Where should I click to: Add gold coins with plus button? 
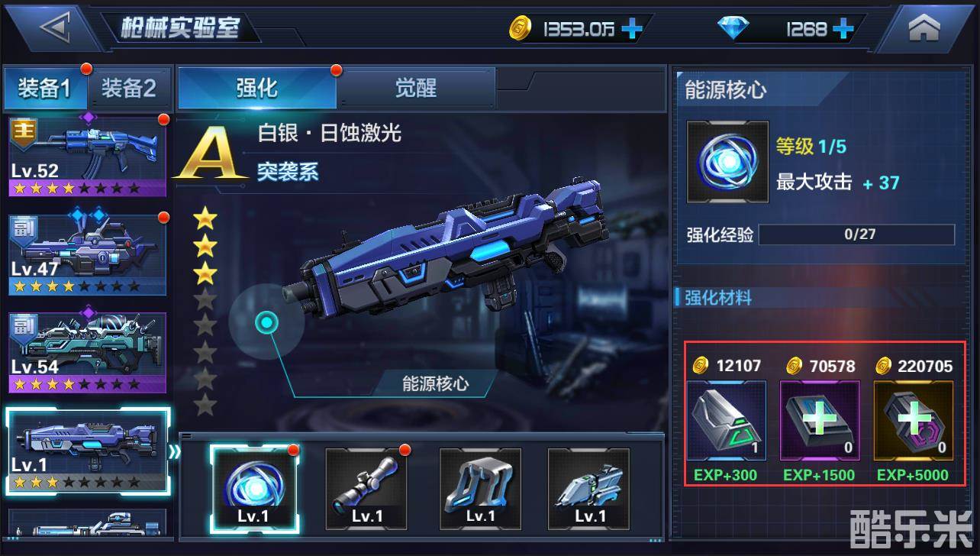[631, 30]
